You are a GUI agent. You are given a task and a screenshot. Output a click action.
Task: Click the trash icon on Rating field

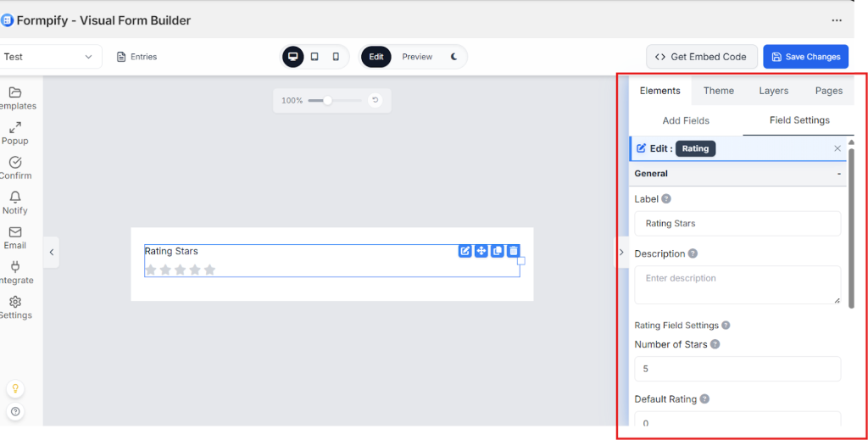point(514,251)
